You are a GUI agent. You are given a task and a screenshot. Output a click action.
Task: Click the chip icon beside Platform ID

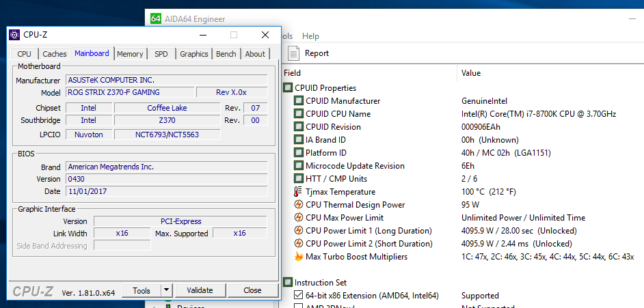[x=299, y=153]
